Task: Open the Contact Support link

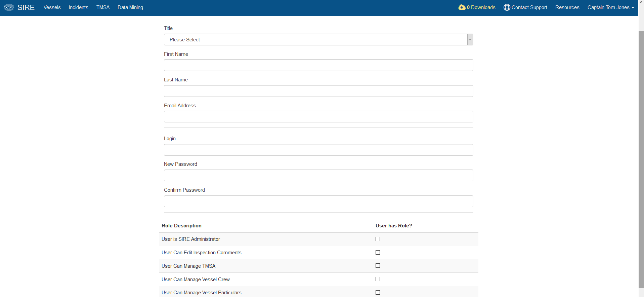Action: click(x=525, y=7)
